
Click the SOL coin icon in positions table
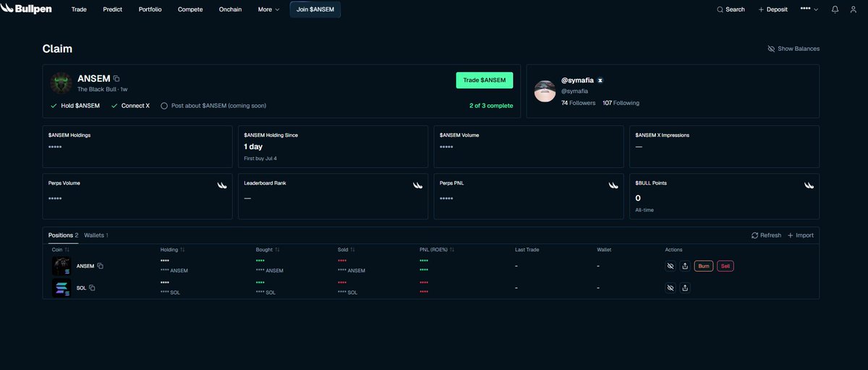(61, 287)
